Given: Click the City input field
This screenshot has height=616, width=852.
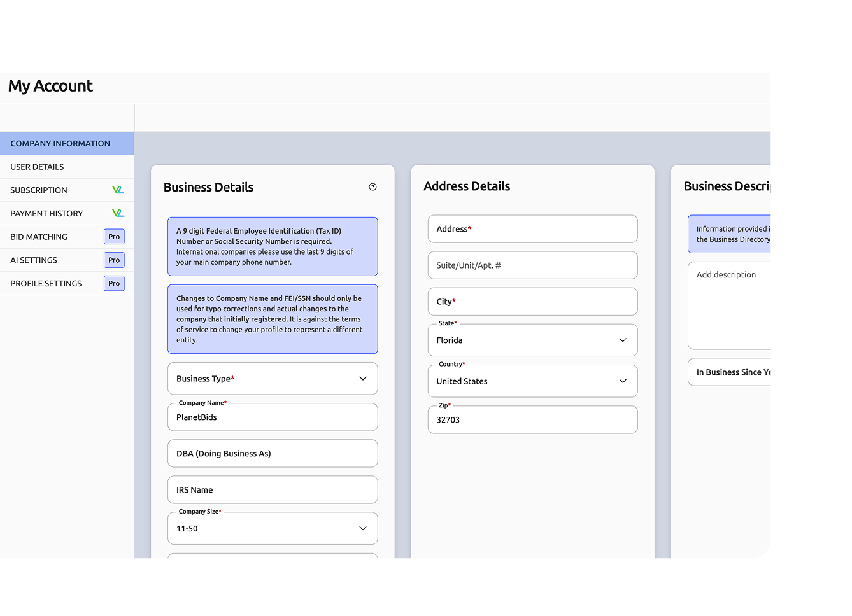Looking at the screenshot, I should (532, 302).
